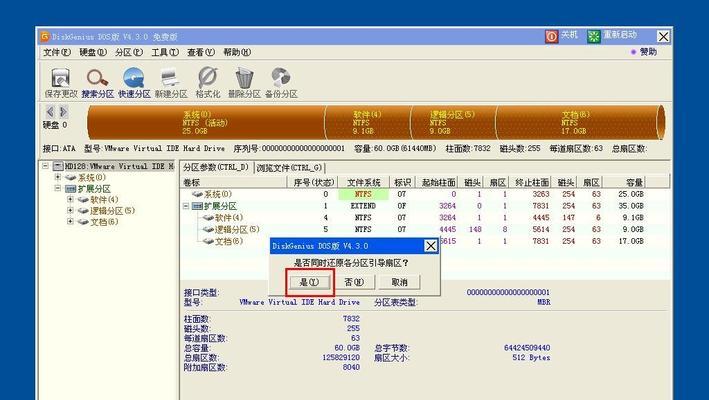Click the 35.0GB capacity cell

click(x=631, y=206)
